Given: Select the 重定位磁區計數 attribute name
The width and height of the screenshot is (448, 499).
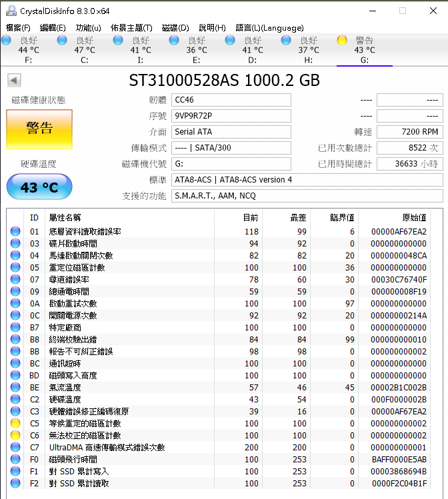Looking at the screenshot, I should point(77,268).
